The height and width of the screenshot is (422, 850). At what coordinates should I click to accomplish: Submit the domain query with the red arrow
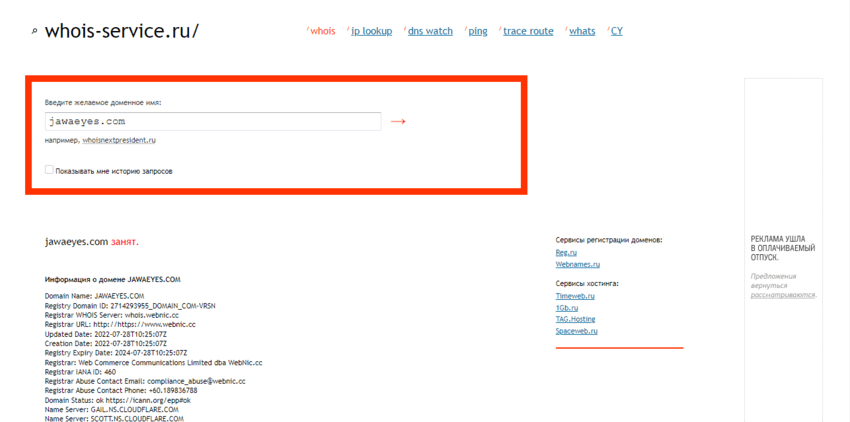[398, 121]
